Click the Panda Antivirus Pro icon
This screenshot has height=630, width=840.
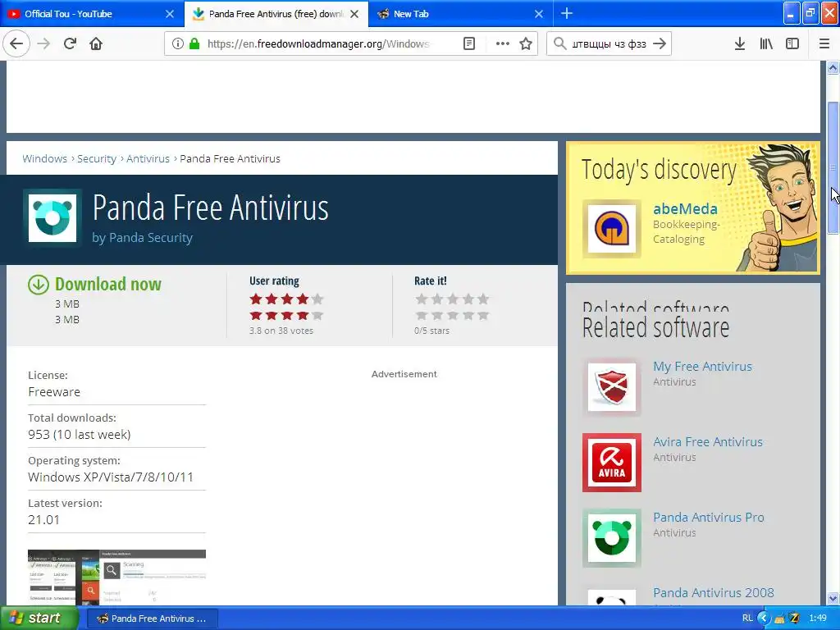point(612,538)
